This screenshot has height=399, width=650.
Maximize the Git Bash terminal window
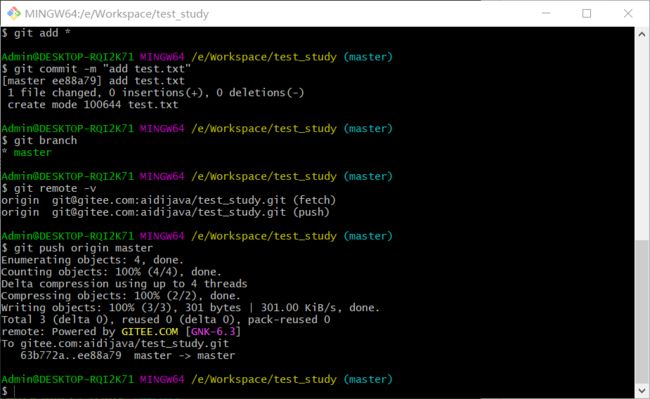tap(587, 13)
